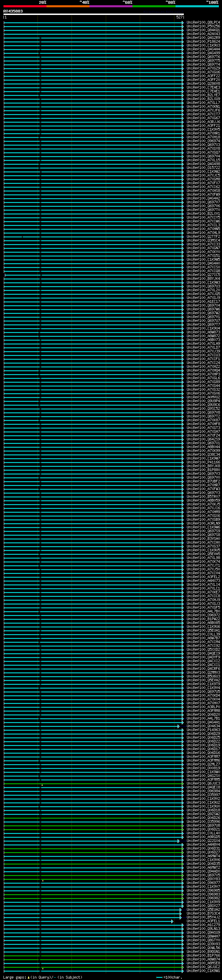This screenshot has height=980, width=222.
Task: Select hit UniRef100_A4HX73
Action: coord(203,581)
